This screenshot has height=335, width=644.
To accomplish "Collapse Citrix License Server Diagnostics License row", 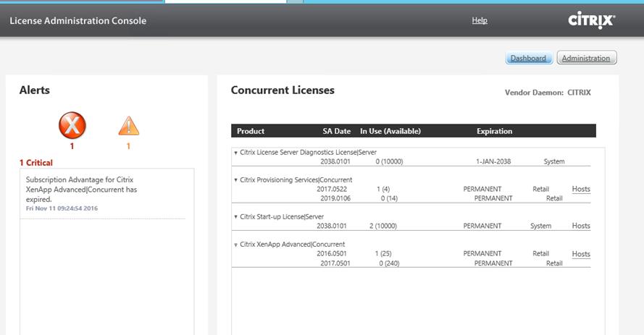I will 235,153.
